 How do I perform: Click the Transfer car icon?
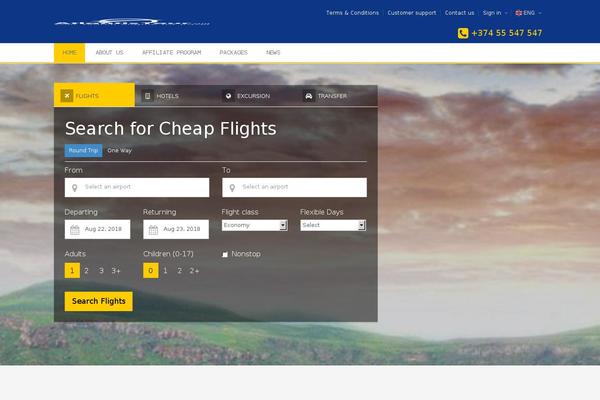click(x=309, y=96)
